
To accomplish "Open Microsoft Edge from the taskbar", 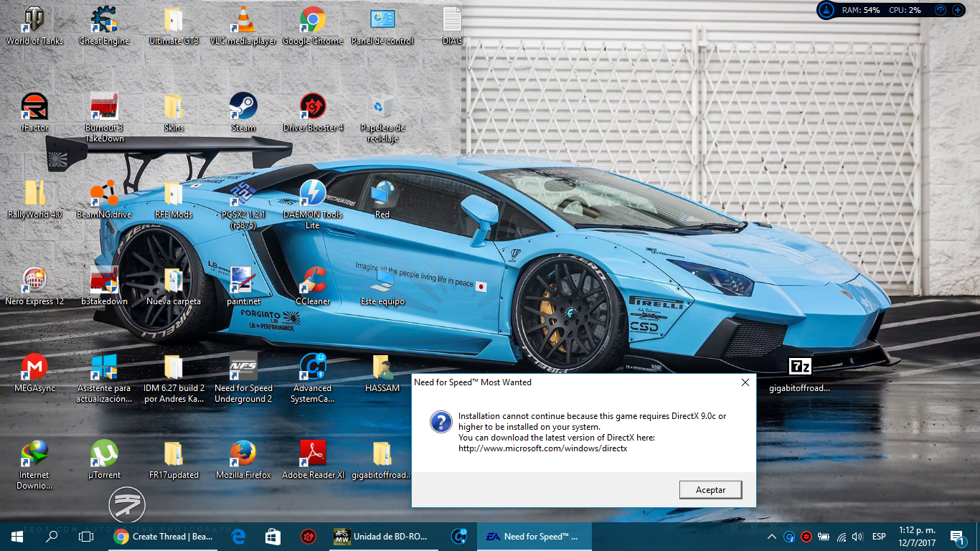I will [238, 536].
